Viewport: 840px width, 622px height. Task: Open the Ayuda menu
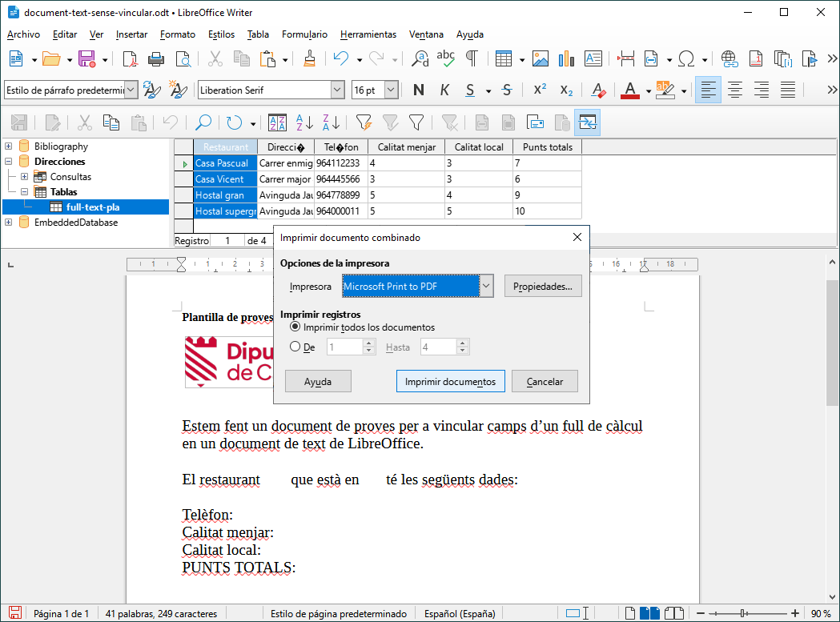pyautogui.click(x=470, y=34)
